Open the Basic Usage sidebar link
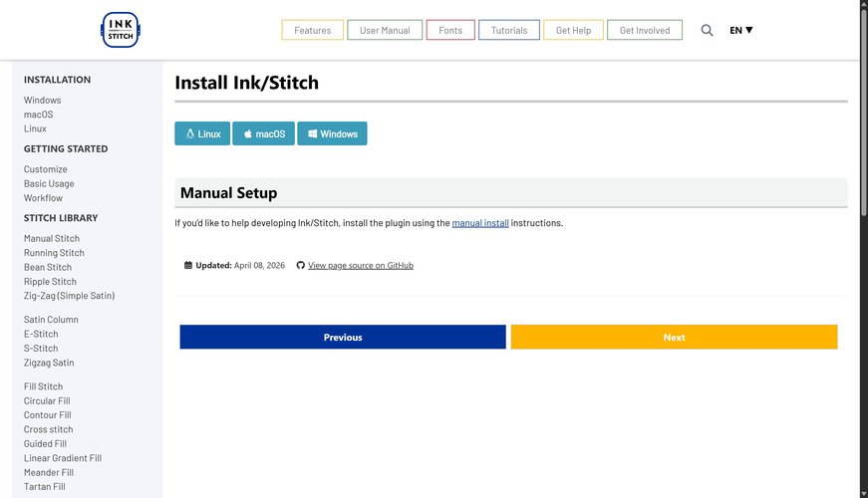Image resolution: width=868 pixels, height=498 pixels. (49, 183)
